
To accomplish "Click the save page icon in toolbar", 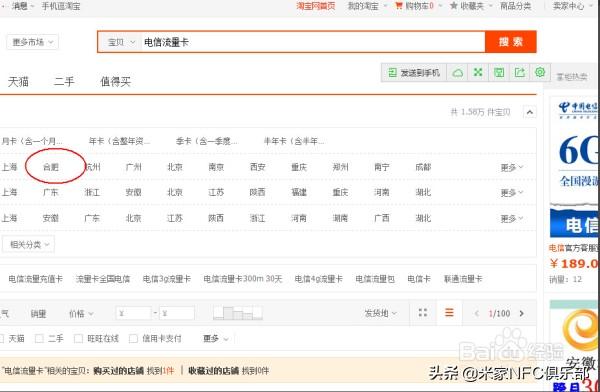I will [499, 72].
